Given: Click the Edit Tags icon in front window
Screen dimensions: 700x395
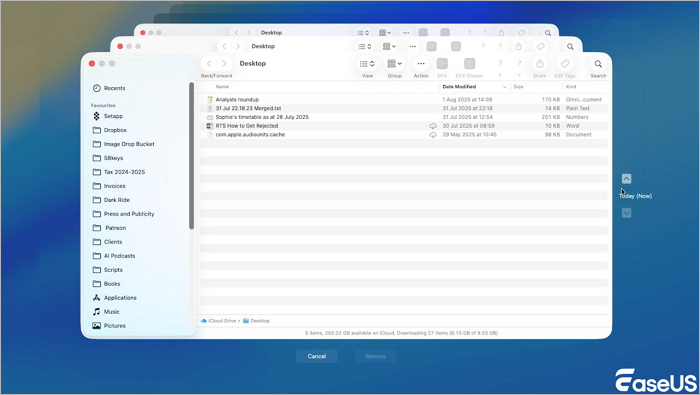Looking at the screenshot, I should click(x=565, y=64).
